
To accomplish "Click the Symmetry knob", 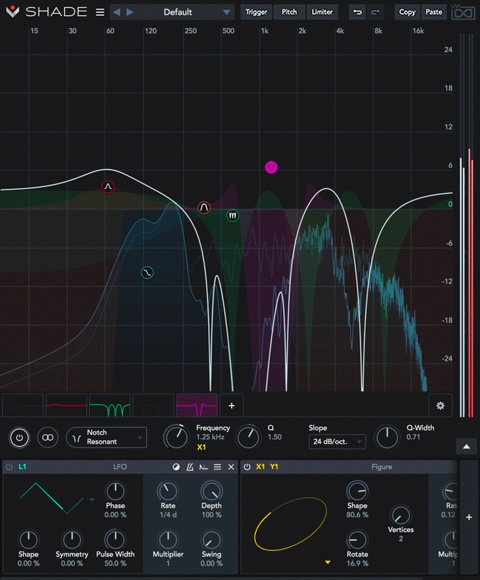I will pos(72,540).
